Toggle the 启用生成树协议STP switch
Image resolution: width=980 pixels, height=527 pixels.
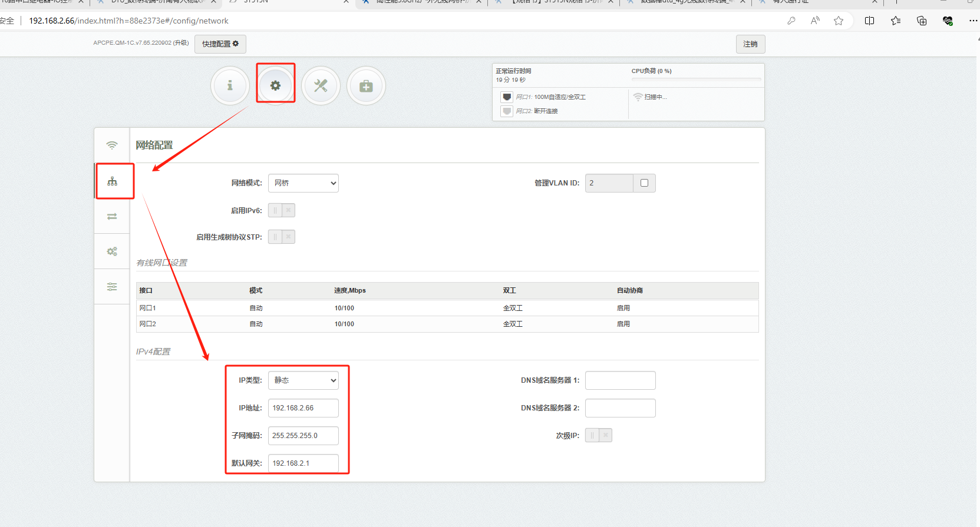(x=282, y=237)
